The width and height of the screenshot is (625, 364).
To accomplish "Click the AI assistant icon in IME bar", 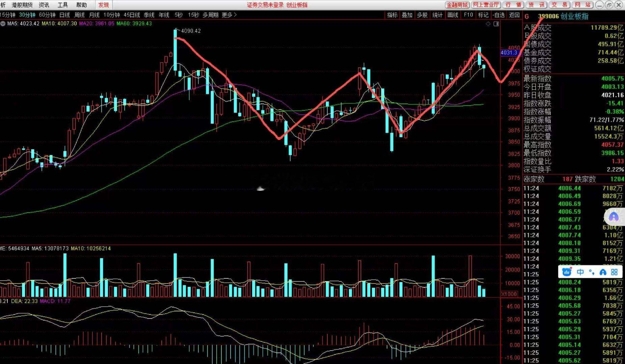I will [603, 272].
